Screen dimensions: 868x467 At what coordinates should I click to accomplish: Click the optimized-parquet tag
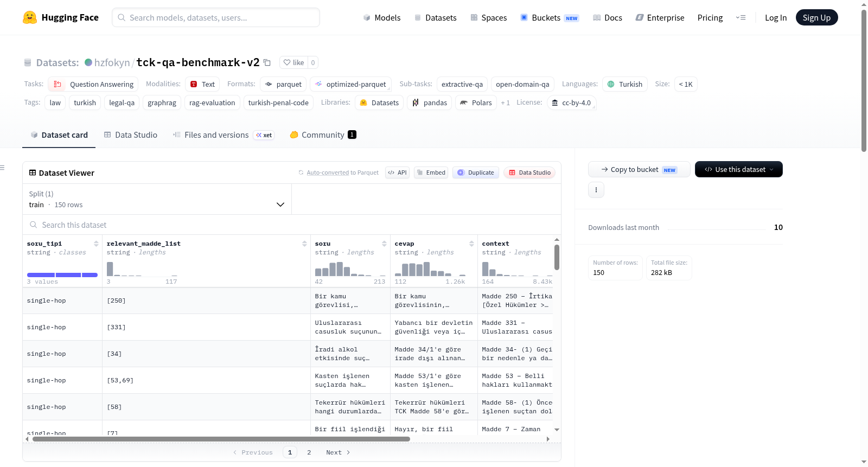pos(350,84)
